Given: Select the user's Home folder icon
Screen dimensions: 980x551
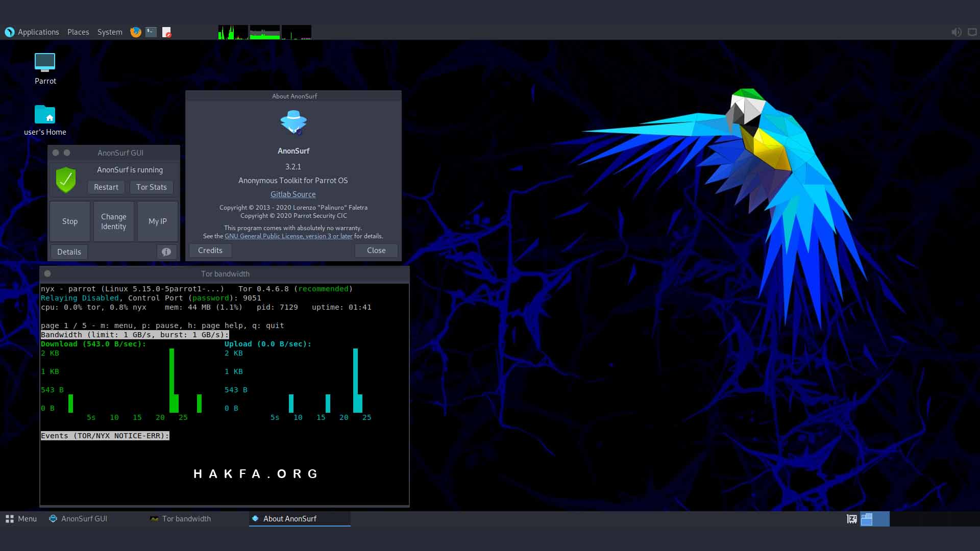Looking at the screenshot, I should pyautogui.click(x=45, y=120).
